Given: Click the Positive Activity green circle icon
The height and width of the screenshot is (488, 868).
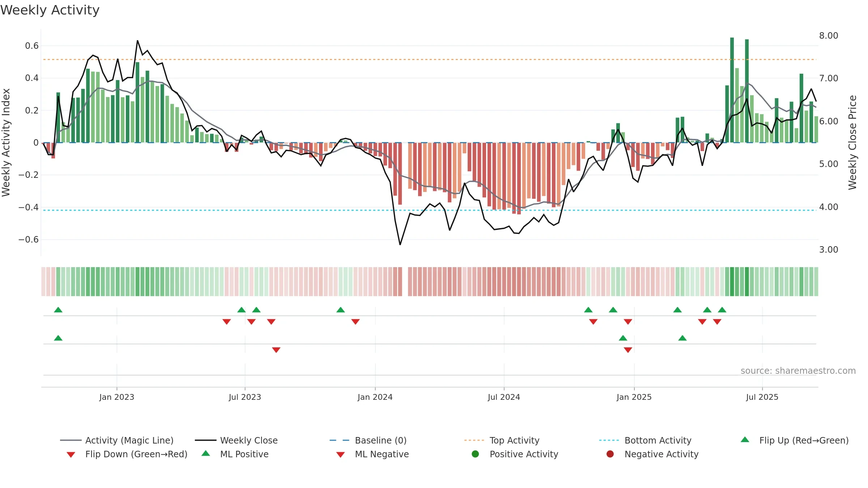Looking at the screenshot, I should click(476, 454).
